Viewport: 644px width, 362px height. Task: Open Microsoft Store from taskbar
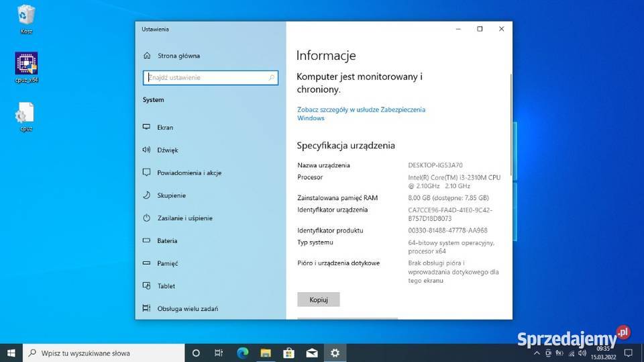coord(288,353)
